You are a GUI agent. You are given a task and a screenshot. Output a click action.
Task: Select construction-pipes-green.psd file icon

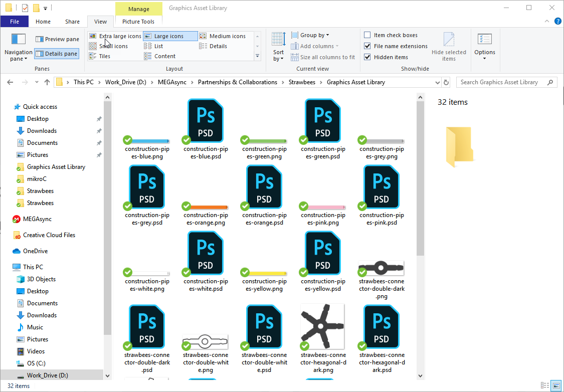pyautogui.click(x=323, y=121)
